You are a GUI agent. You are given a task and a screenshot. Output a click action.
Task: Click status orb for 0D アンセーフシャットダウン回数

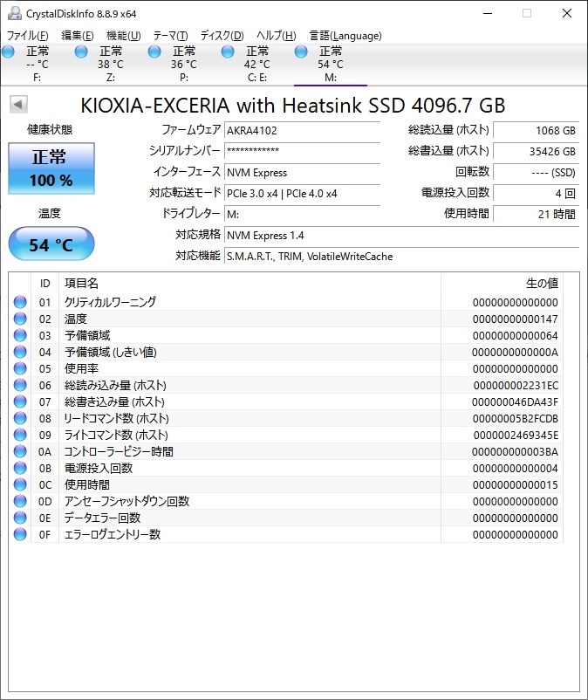pyautogui.click(x=20, y=501)
